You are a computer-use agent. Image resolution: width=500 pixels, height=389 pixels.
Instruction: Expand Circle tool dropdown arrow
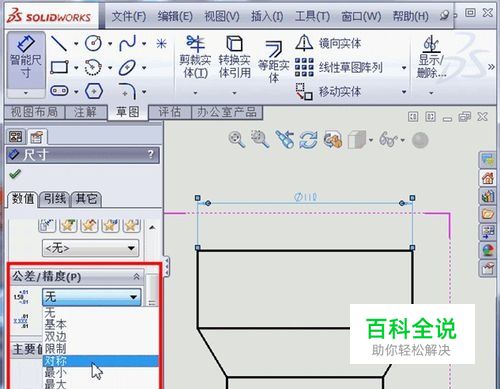pyautogui.click(x=110, y=44)
